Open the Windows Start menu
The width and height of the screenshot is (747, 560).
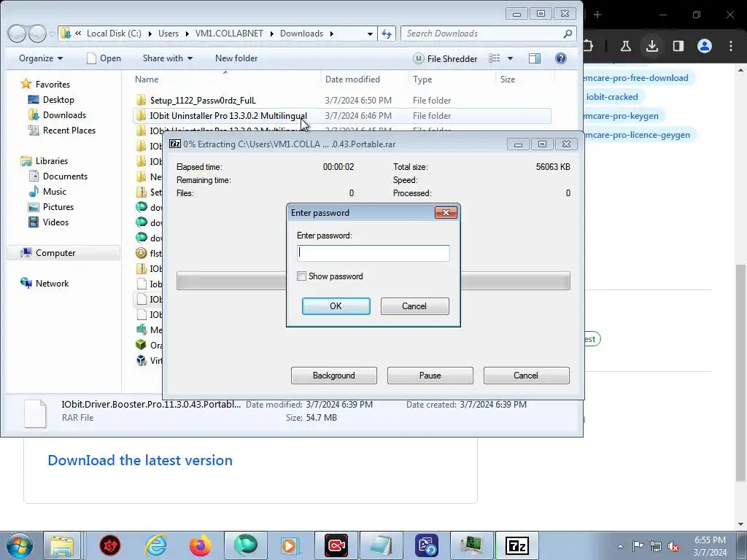(x=19, y=545)
